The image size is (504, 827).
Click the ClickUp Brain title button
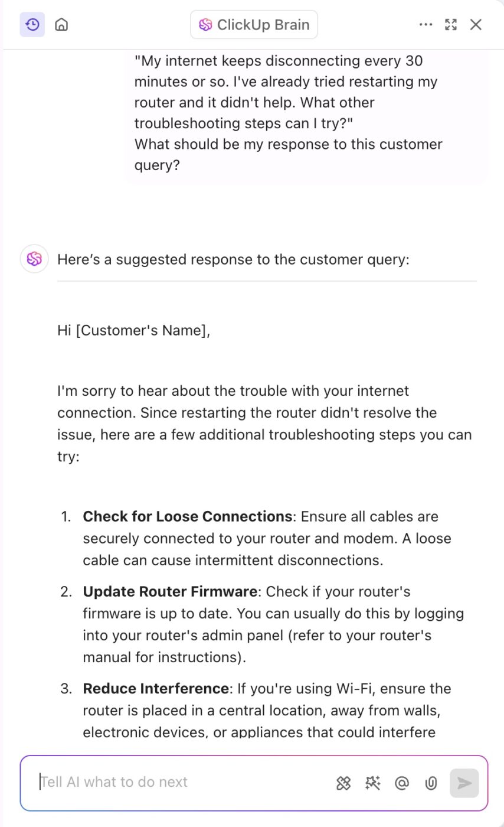(254, 25)
